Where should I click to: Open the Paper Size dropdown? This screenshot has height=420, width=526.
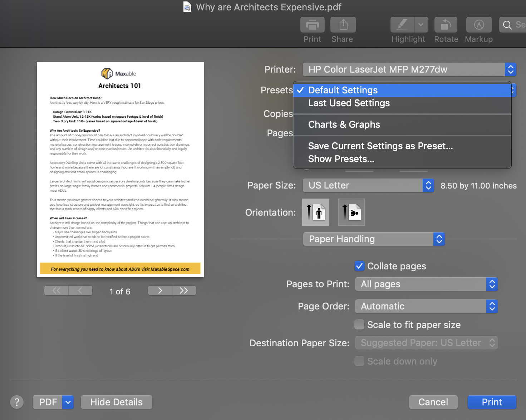coord(368,185)
